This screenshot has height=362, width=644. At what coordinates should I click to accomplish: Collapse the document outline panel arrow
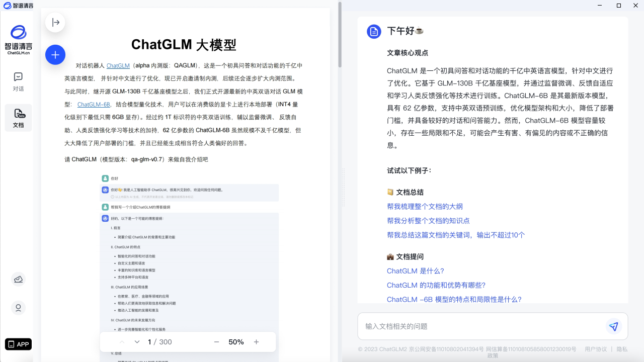pyautogui.click(x=55, y=22)
